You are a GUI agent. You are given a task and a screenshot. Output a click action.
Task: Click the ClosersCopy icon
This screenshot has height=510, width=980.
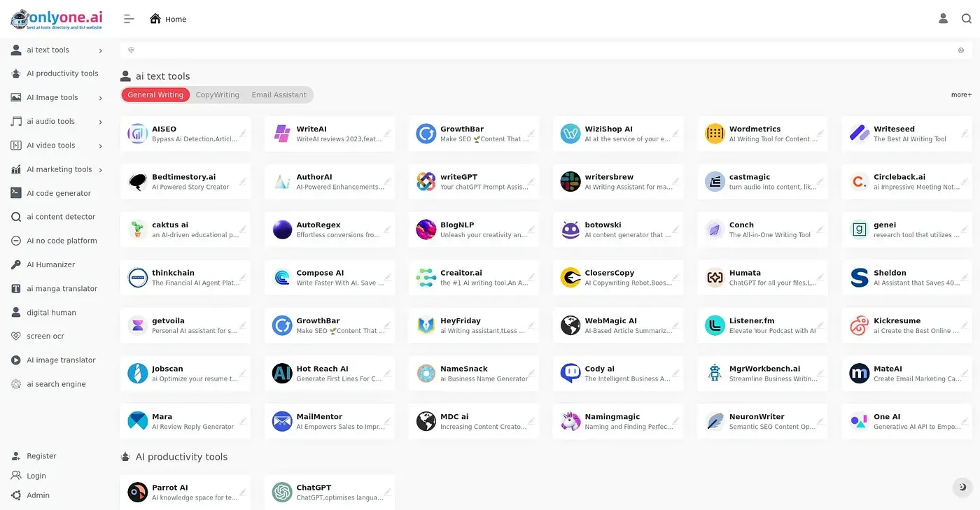(570, 278)
